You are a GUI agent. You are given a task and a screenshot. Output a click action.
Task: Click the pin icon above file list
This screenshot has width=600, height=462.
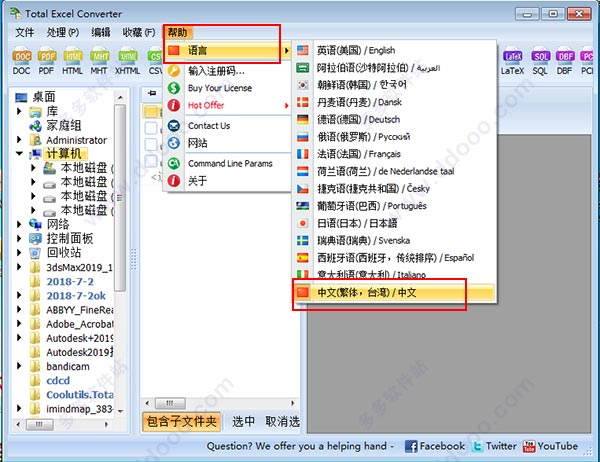pyautogui.click(x=152, y=93)
